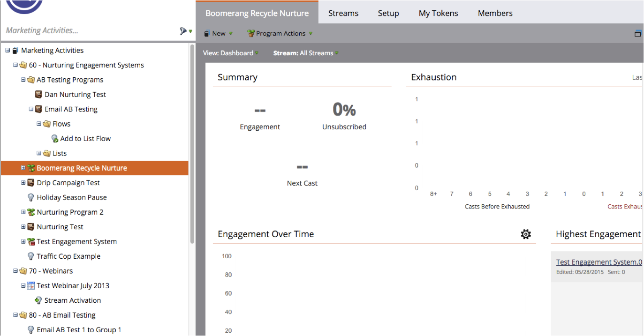Click the Holiday Season Pause lightbulb icon
Screen dimensions: 644x336
point(31,197)
